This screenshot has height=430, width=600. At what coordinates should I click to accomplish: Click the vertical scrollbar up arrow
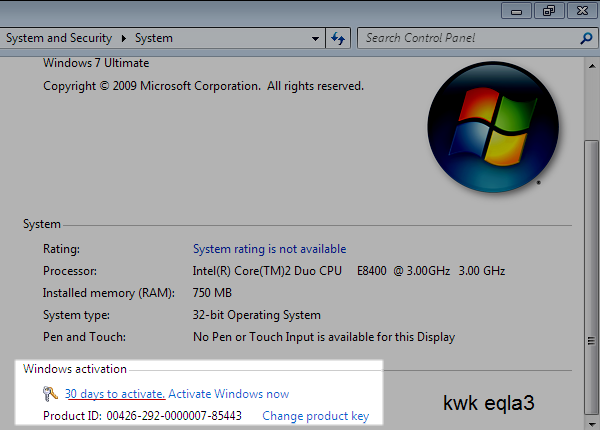(592, 66)
